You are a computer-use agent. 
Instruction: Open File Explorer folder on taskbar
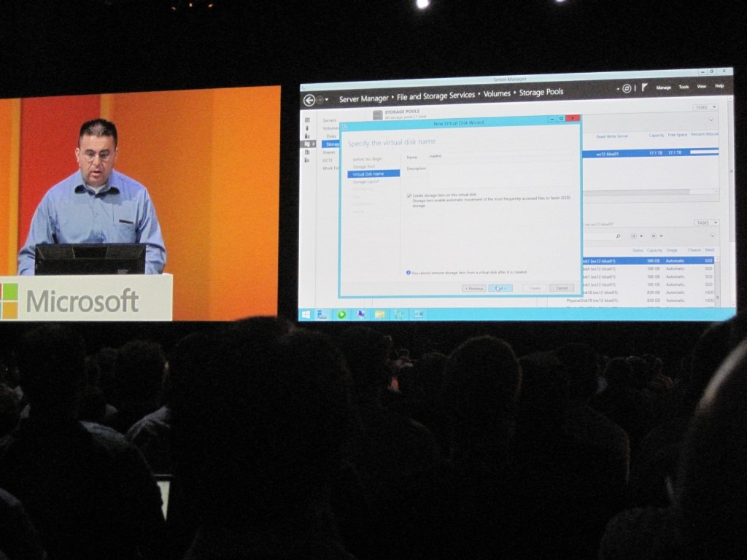coord(379,314)
